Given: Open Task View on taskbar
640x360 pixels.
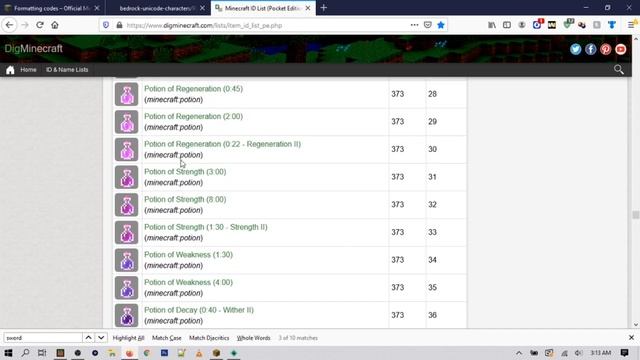Looking at the screenshot, I should point(42,353).
